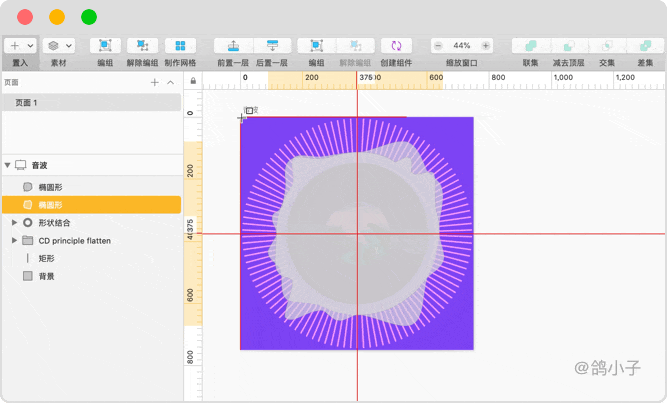The height and width of the screenshot is (403, 667).
Task: Select the CD principle flatten folder
Action: [91, 240]
